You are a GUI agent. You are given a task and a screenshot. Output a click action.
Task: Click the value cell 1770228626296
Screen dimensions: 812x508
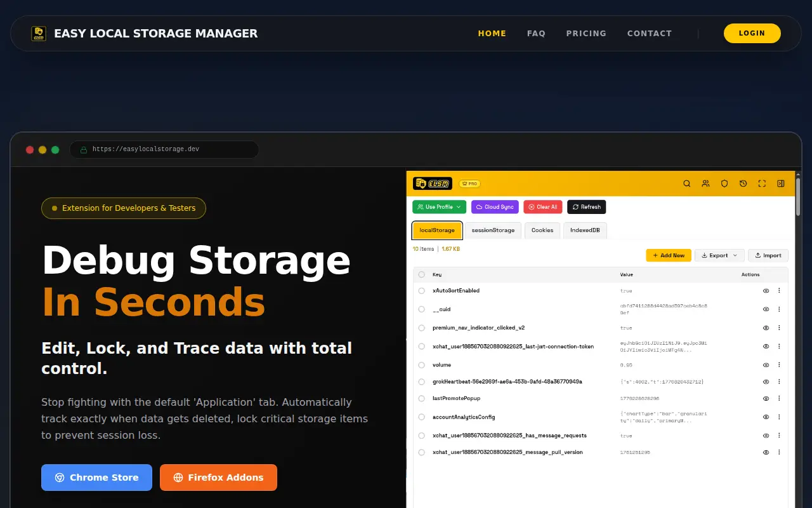[x=639, y=399]
